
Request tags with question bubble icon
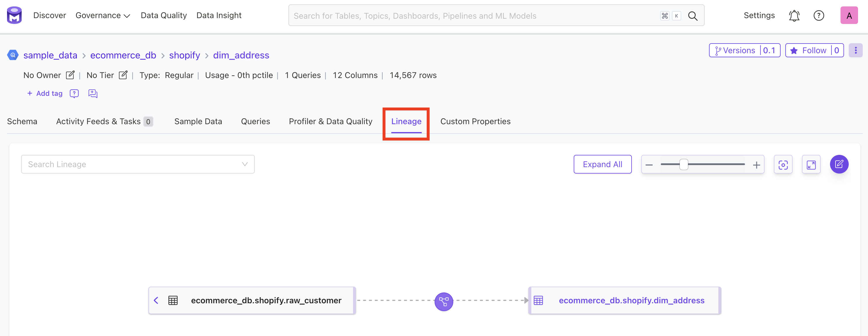coord(74,93)
